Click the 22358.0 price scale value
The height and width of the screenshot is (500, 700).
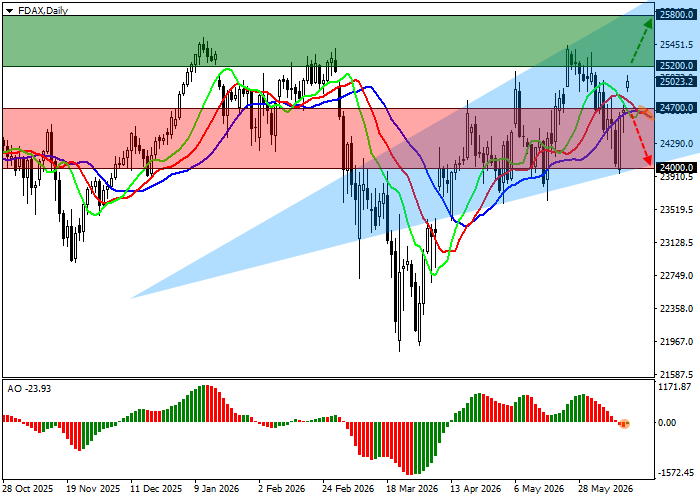click(676, 309)
